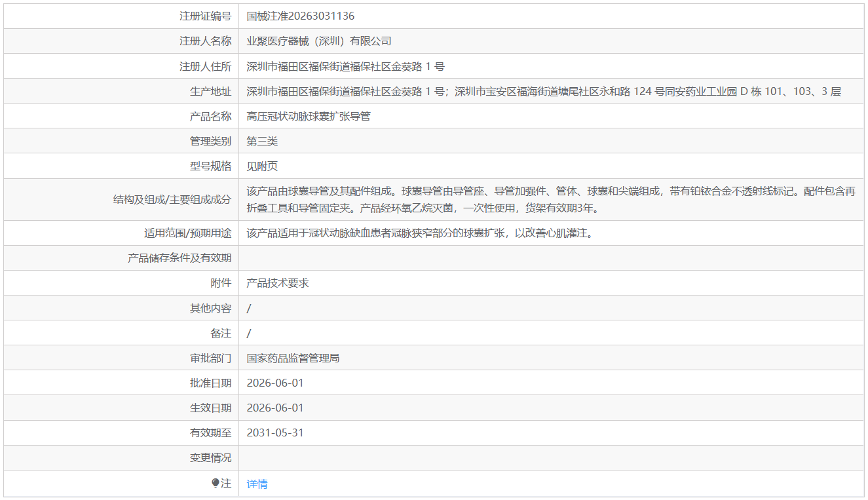Select registration number 国械注准20263031136
This screenshot has width=868, height=500.
click(x=301, y=16)
